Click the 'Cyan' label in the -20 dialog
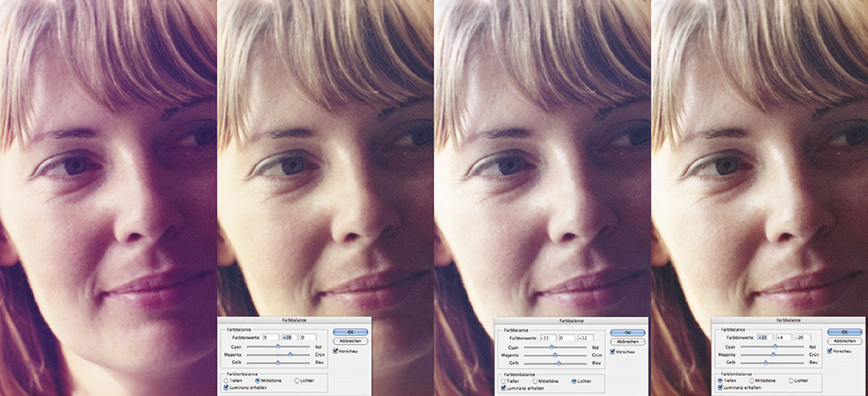This screenshot has height=396, width=868. click(x=730, y=346)
